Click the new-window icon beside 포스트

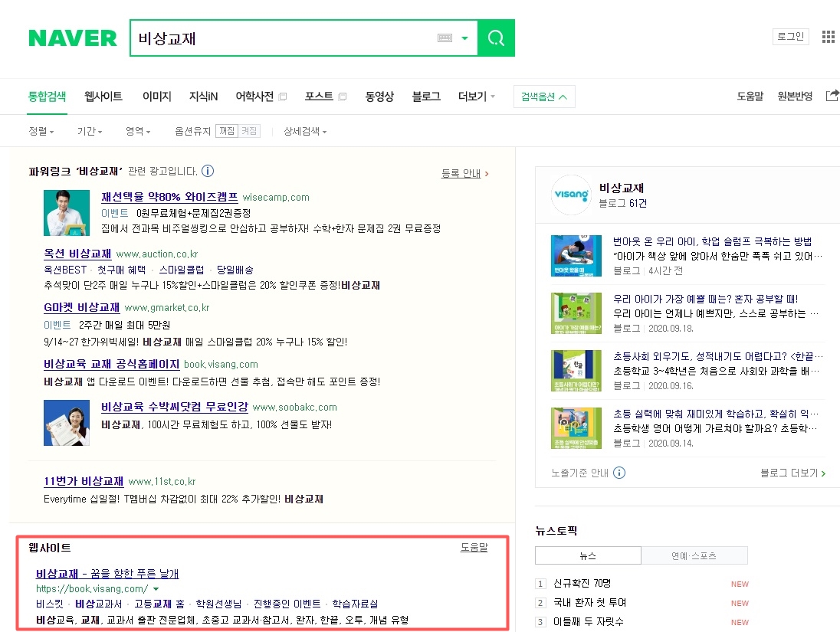pyautogui.click(x=343, y=97)
